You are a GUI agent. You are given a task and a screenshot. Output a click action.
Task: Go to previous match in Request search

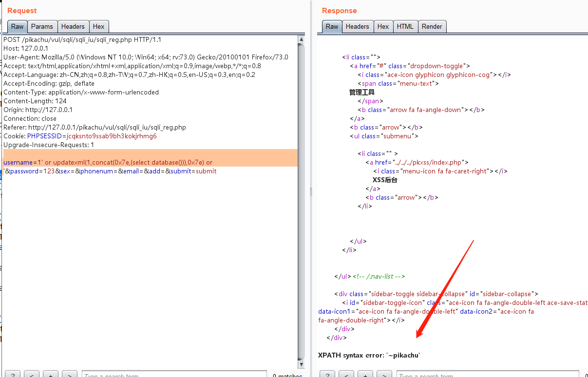coord(31,375)
